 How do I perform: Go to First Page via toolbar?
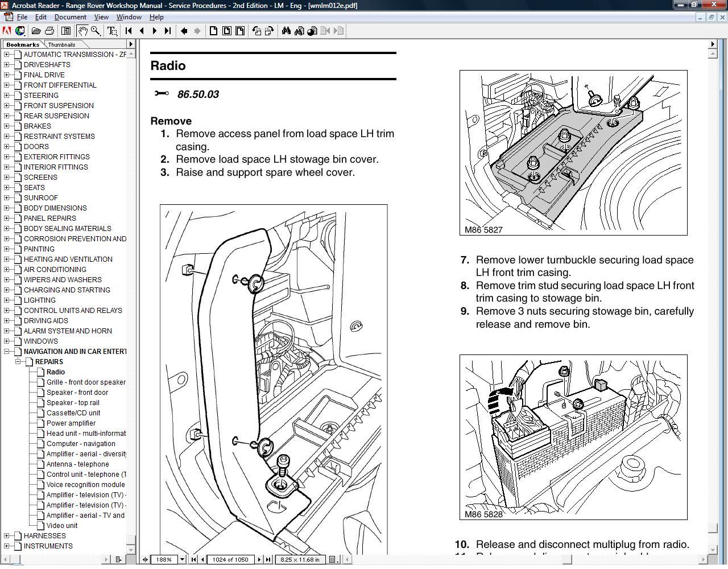tap(129, 31)
